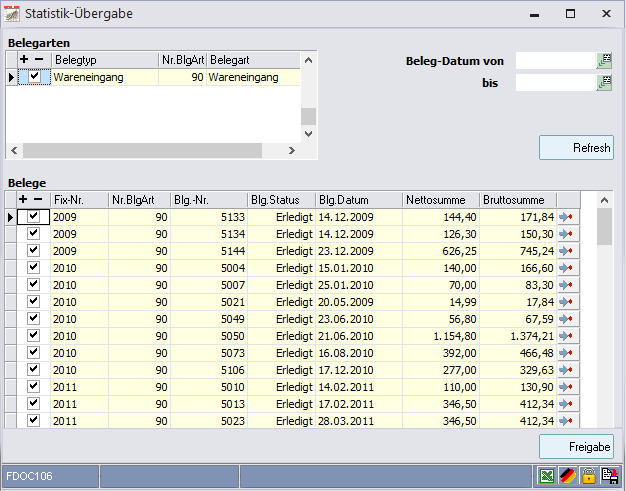This screenshot has height=491, width=626.
Task: Sort by Fix-Nr. column header
Action: click(x=79, y=200)
